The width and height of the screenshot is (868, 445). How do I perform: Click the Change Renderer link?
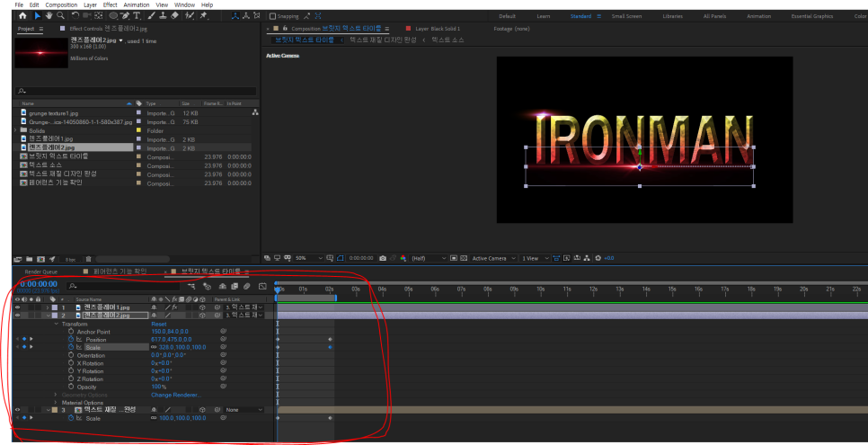tap(176, 395)
